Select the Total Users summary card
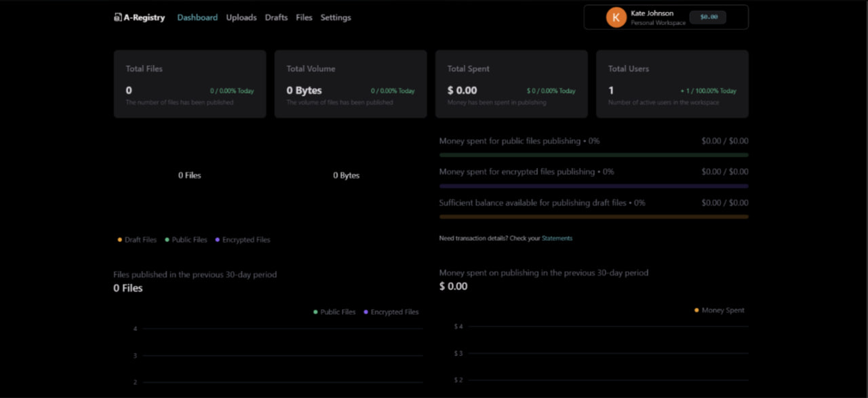868x398 pixels. (672, 84)
